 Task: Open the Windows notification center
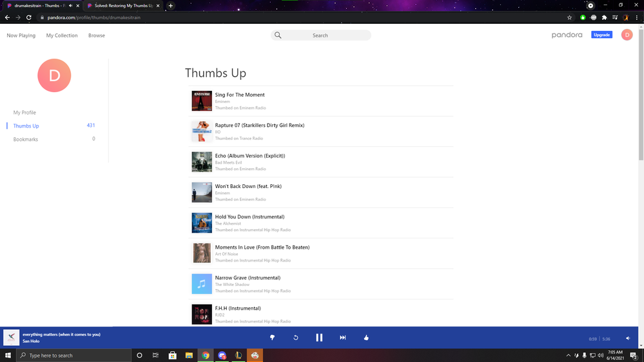tap(634, 356)
